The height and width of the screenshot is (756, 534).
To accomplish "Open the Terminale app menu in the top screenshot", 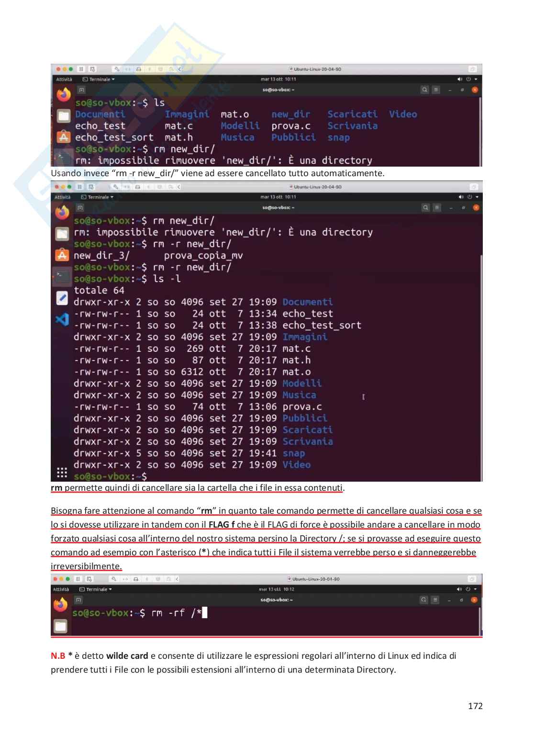I will click(99, 79).
